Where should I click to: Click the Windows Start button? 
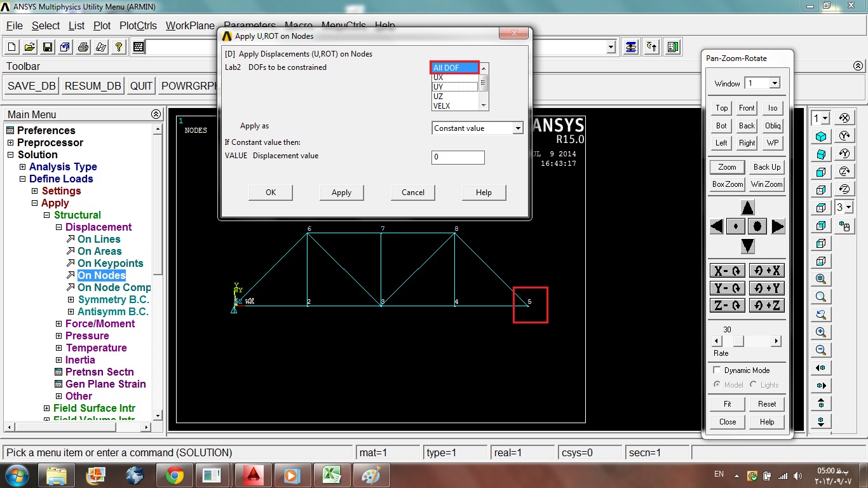pyautogui.click(x=17, y=475)
